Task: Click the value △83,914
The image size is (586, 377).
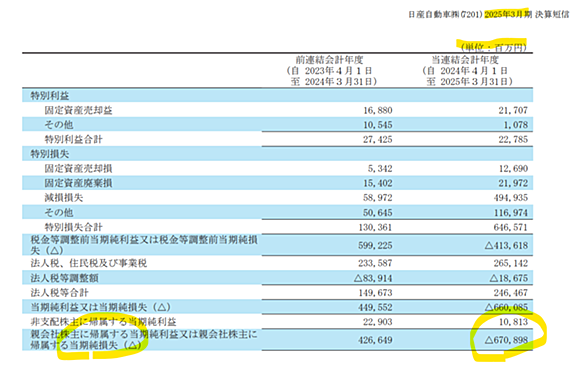Action: click(x=373, y=278)
